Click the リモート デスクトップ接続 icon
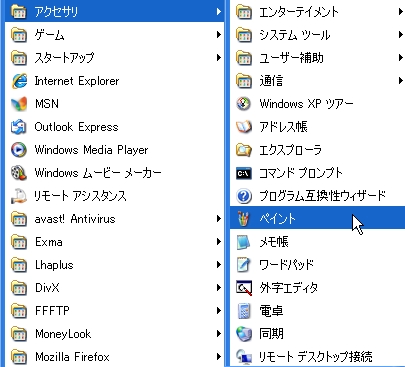The image size is (405, 367). (x=244, y=357)
